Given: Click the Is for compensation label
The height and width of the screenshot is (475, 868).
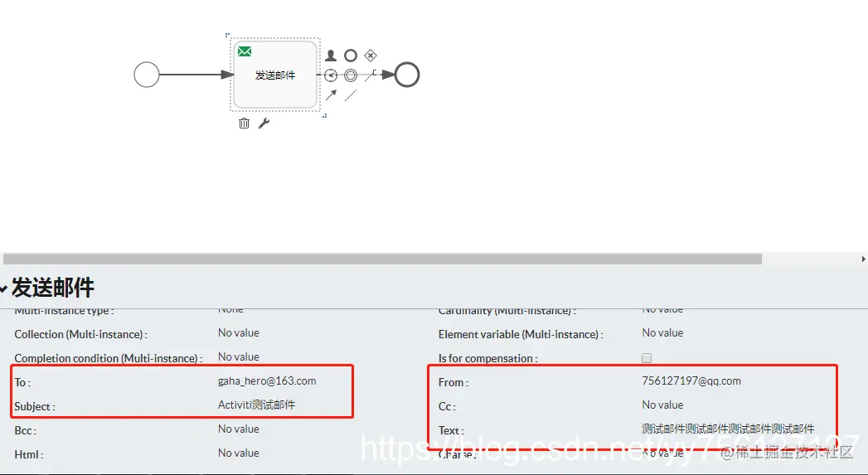Looking at the screenshot, I should [x=487, y=358].
